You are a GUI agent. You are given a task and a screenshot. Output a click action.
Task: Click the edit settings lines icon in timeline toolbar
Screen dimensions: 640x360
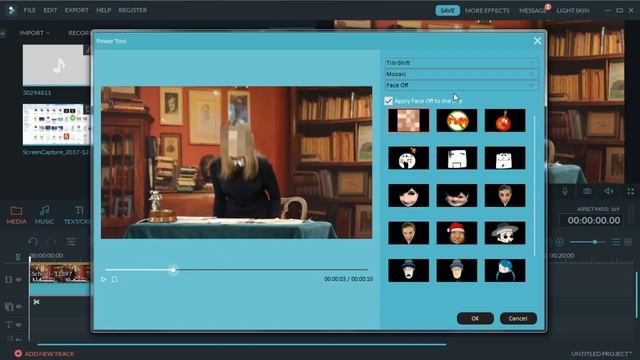(x=71, y=242)
